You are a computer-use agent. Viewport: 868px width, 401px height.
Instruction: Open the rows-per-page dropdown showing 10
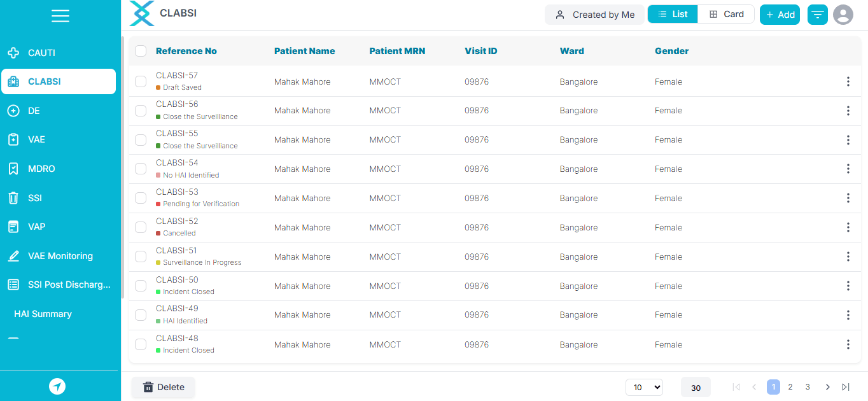pos(644,387)
